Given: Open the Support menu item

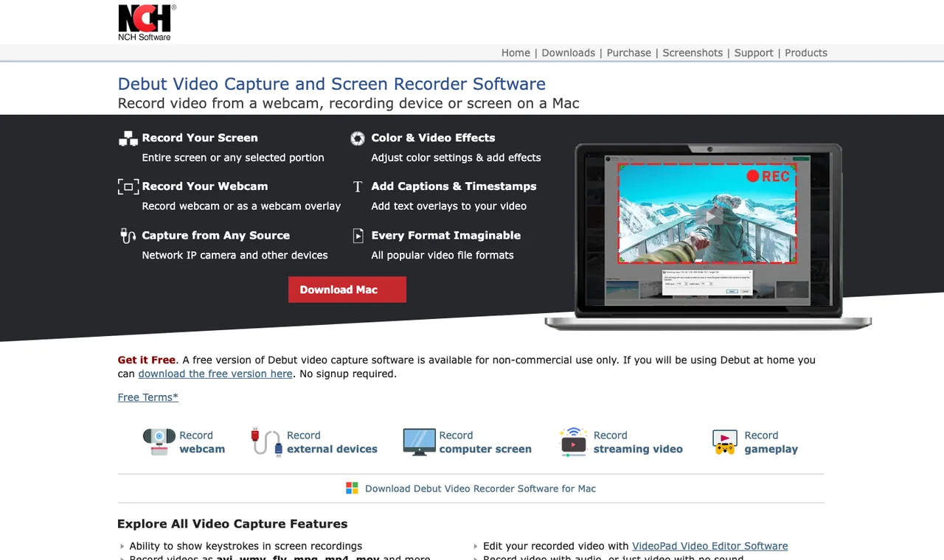Looking at the screenshot, I should click(754, 53).
